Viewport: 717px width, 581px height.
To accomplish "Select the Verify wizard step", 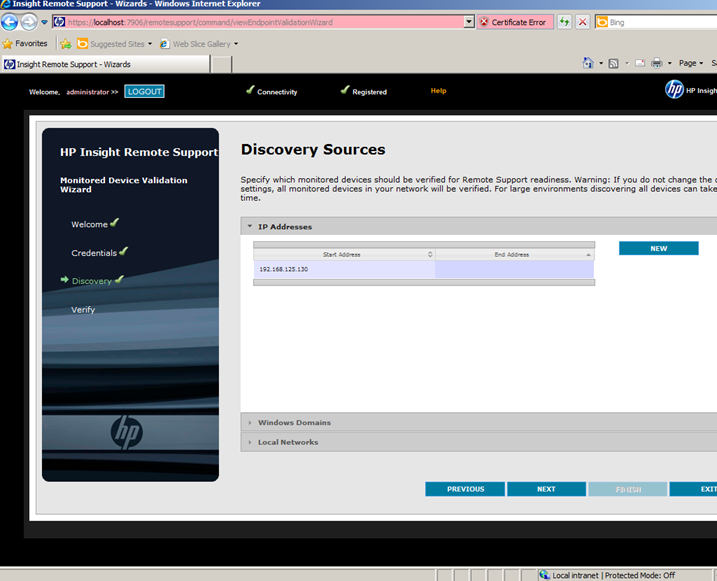I will [x=83, y=310].
